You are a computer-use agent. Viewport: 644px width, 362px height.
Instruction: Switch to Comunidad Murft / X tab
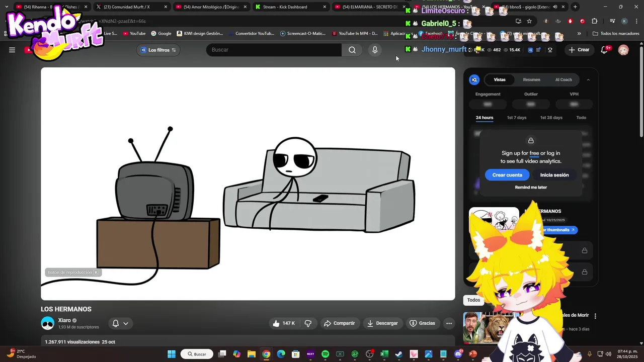coord(132,7)
